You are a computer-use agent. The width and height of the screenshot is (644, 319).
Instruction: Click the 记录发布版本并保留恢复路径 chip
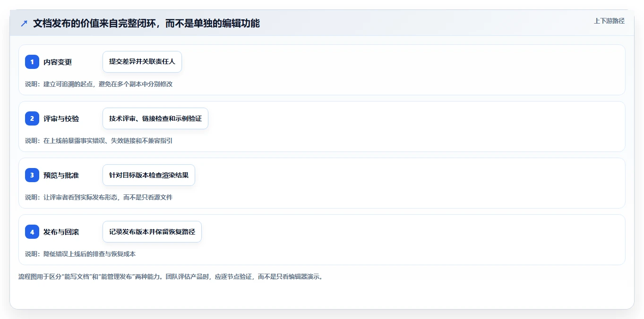(152, 232)
